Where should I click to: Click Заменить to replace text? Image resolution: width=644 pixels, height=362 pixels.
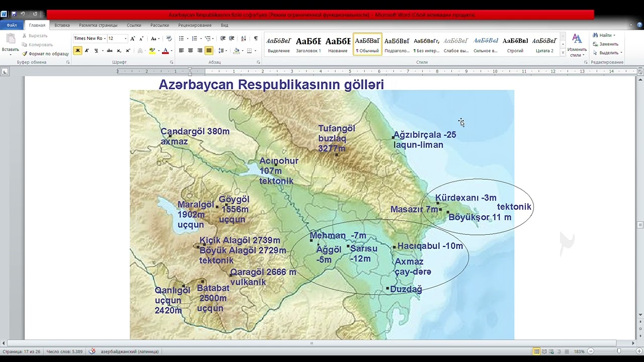605,44
